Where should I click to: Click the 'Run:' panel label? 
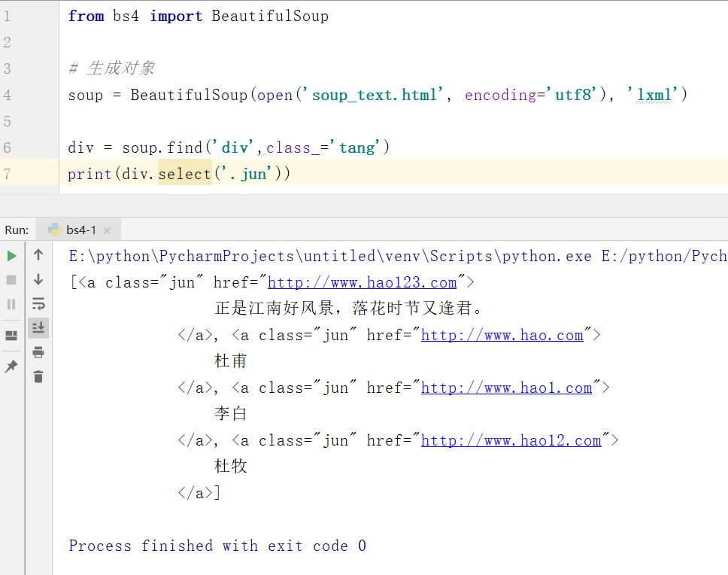(17, 230)
